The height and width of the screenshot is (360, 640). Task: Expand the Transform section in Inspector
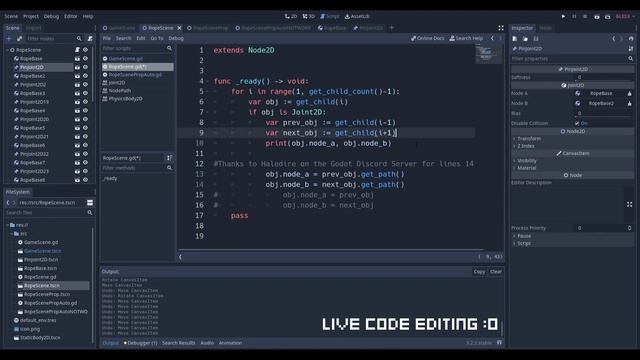(x=514, y=139)
